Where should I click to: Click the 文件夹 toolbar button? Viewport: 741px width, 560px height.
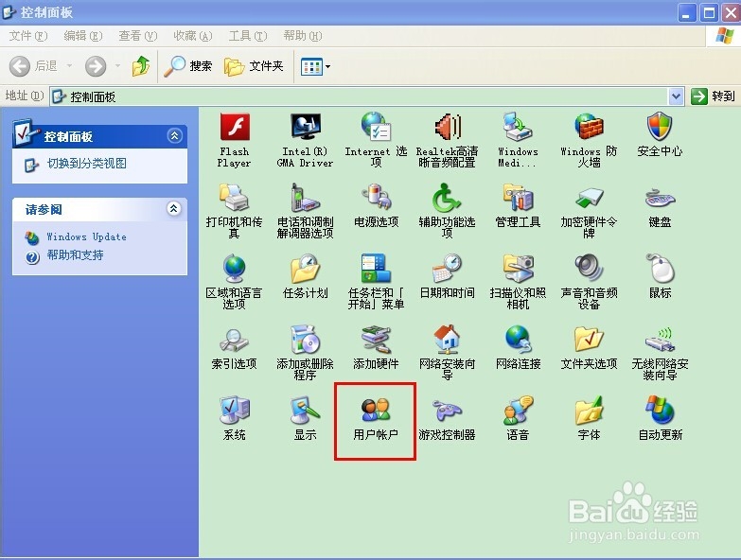[x=254, y=66]
